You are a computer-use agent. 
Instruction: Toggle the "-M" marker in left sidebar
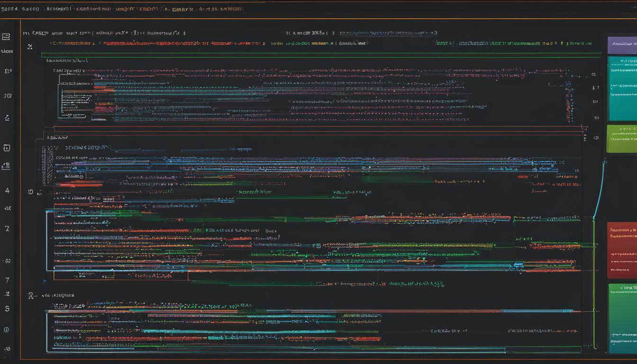point(8,208)
